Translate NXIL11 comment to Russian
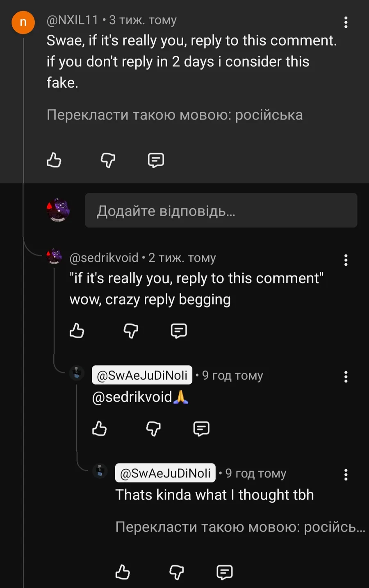Viewport: 369px width, 588px height. point(175,115)
